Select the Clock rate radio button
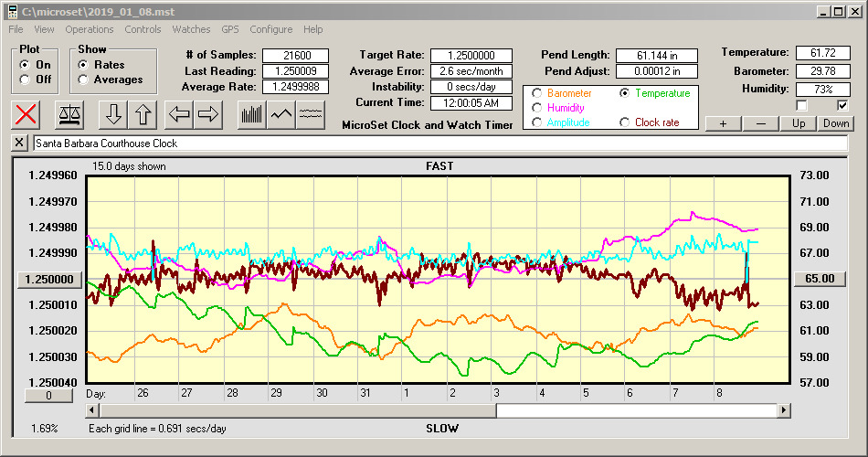The image size is (868, 457). click(x=624, y=122)
